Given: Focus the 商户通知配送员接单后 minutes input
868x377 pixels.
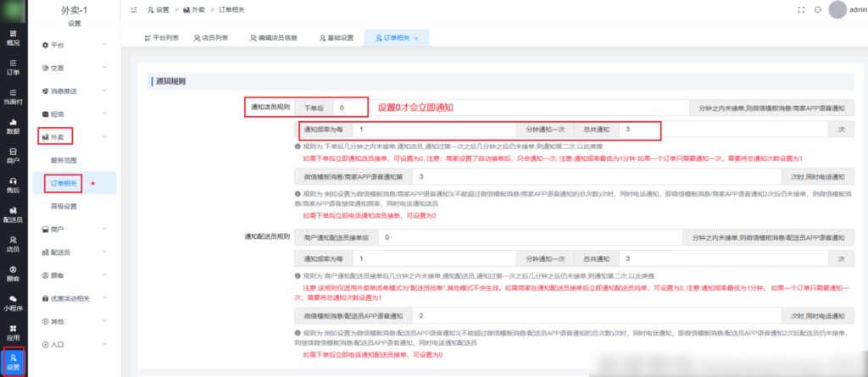Looking at the screenshot, I should point(530,237).
